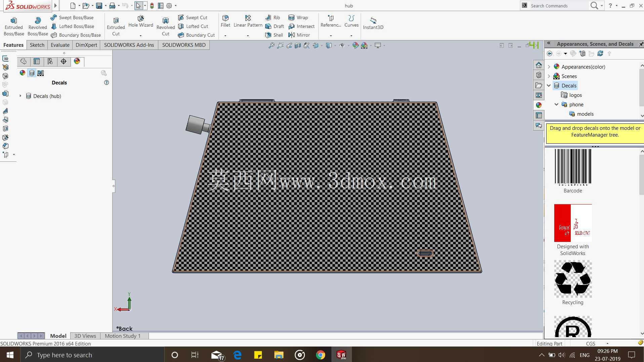Switch to the Evaluate tab

[x=60, y=45]
